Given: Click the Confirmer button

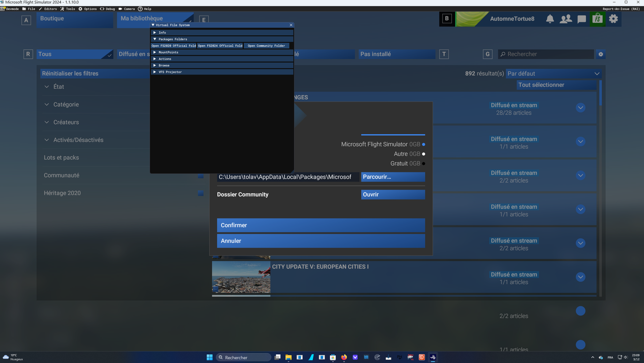Looking at the screenshot, I should tap(320, 225).
